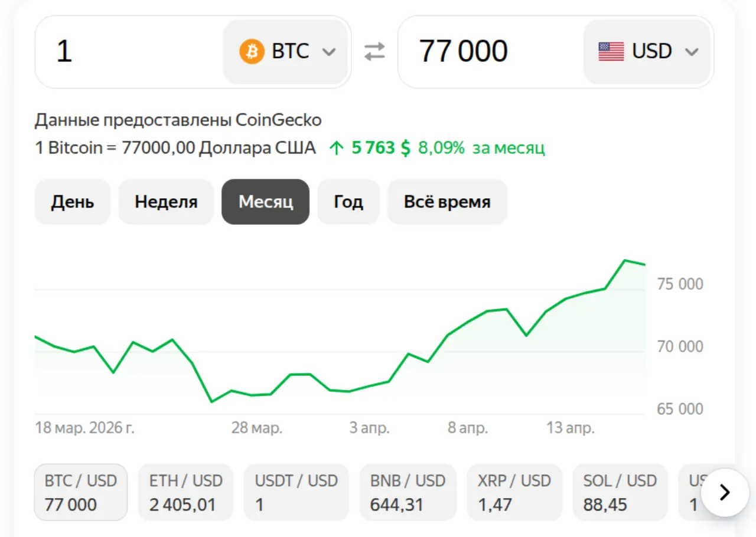The width and height of the screenshot is (756, 537).
Task: Select the ETH / USD currency card
Action: (185, 492)
